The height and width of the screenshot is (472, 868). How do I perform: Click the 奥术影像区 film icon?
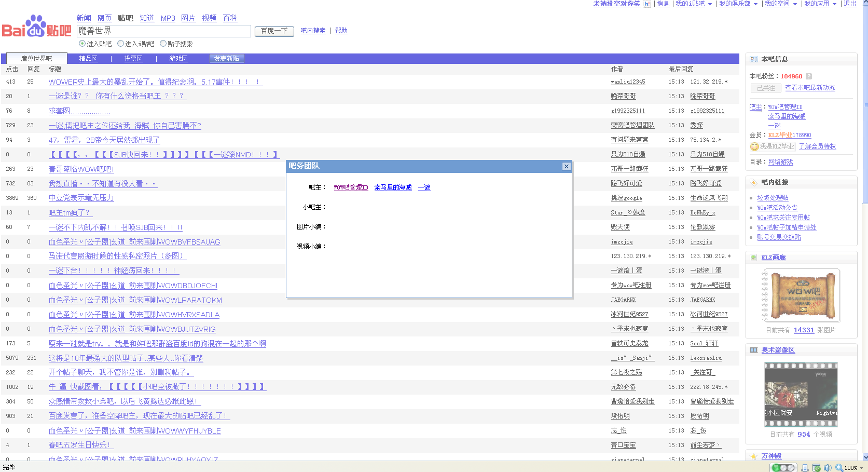(754, 350)
